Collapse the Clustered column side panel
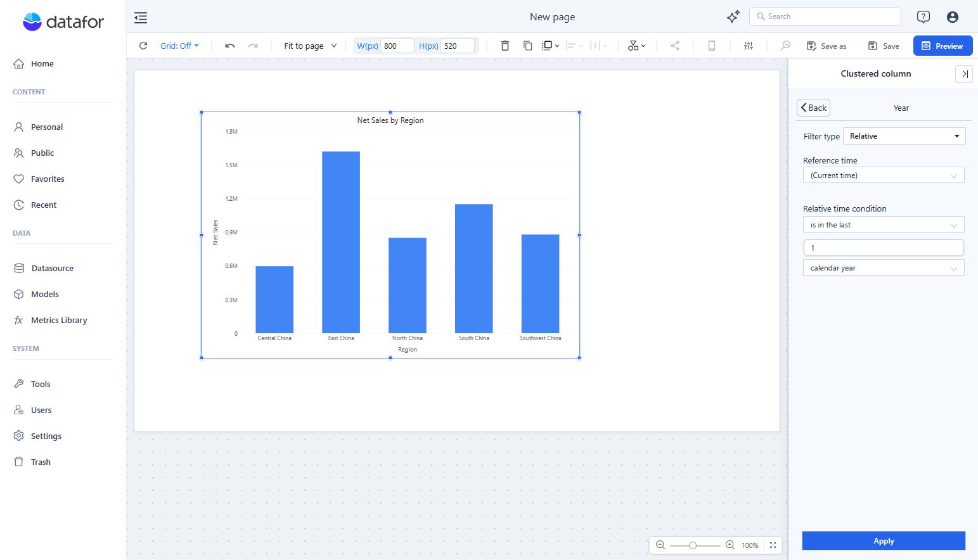 point(964,74)
